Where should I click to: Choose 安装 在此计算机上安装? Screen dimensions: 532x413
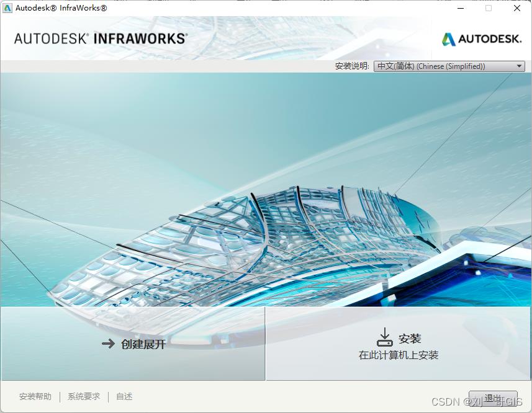(399, 344)
